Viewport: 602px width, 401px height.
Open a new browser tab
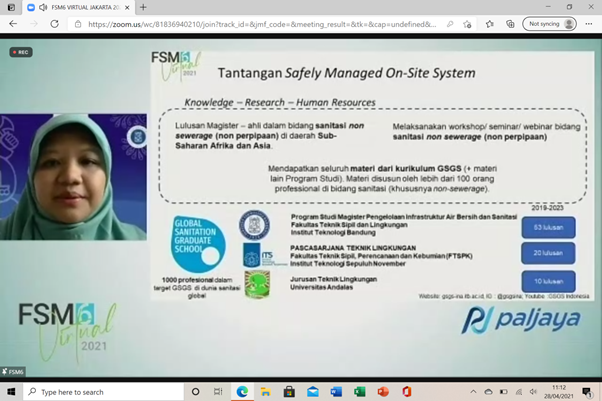pos(143,7)
